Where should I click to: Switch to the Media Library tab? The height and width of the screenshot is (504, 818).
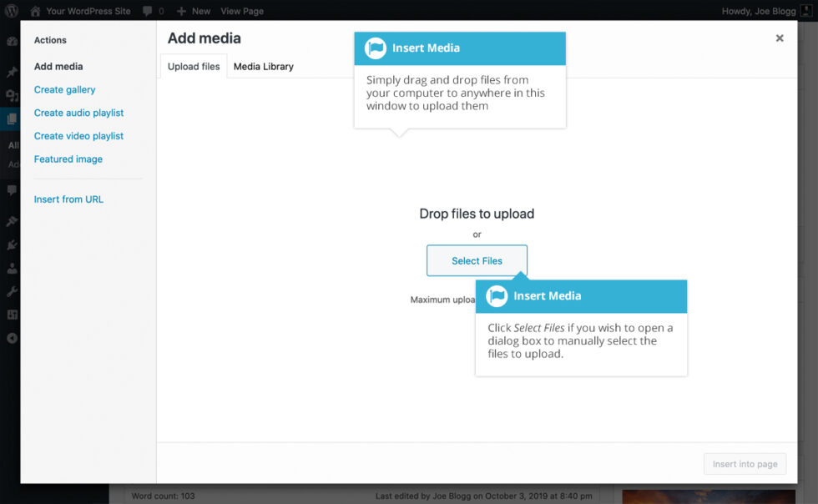click(263, 65)
